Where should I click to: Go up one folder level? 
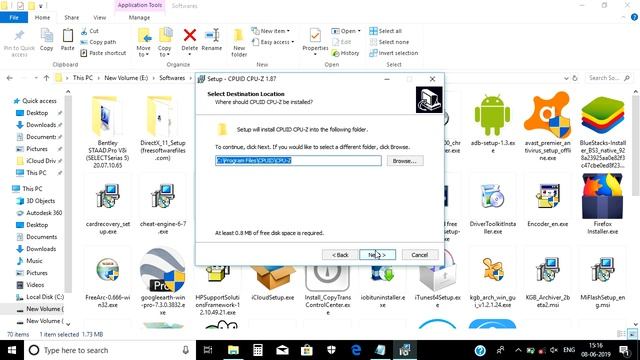pyautogui.click(x=46, y=78)
